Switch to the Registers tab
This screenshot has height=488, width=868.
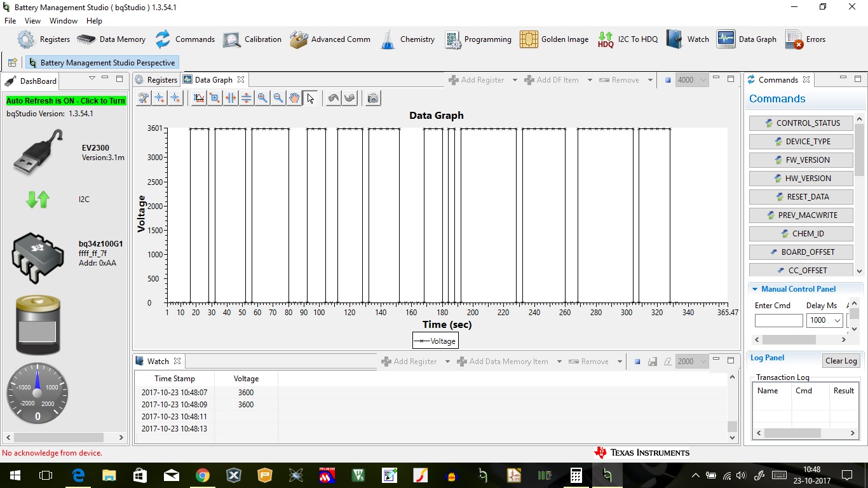[x=156, y=80]
